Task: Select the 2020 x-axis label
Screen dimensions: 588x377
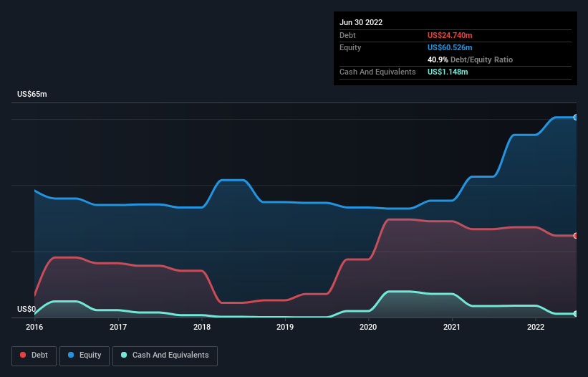Action: [368, 327]
